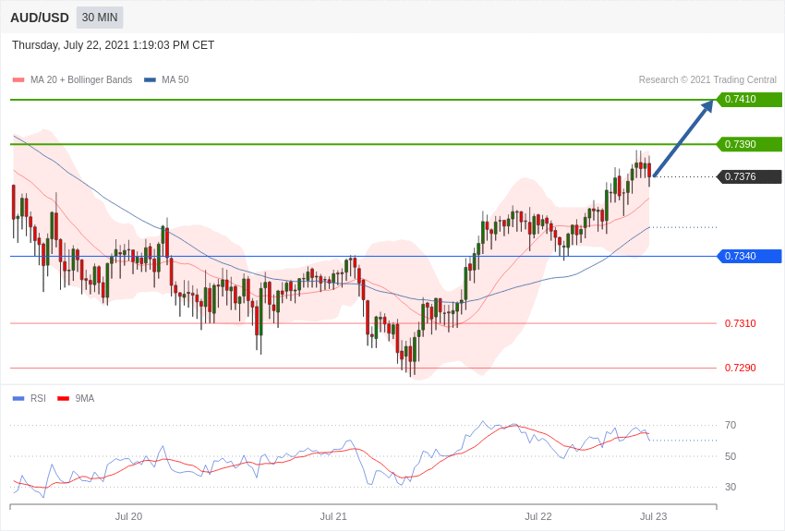This screenshot has height=532, width=785.
Task: Click the 9MA legend label
Action: (x=85, y=399)
